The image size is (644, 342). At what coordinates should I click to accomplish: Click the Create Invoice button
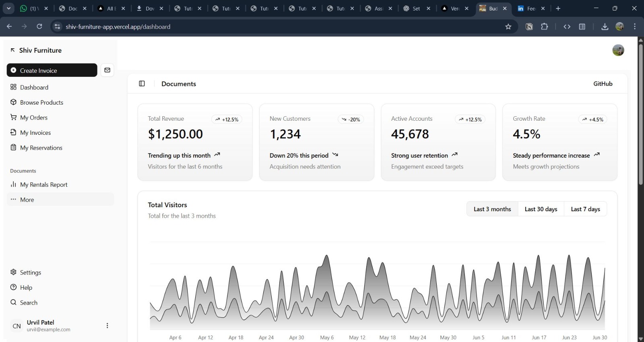[52, 70]
